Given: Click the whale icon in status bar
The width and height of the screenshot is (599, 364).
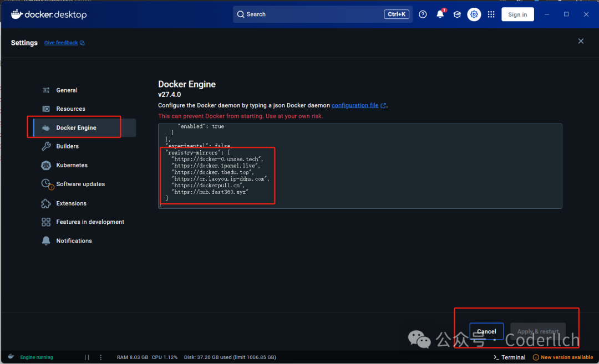Looking at the screenshot, I should 11,357.
